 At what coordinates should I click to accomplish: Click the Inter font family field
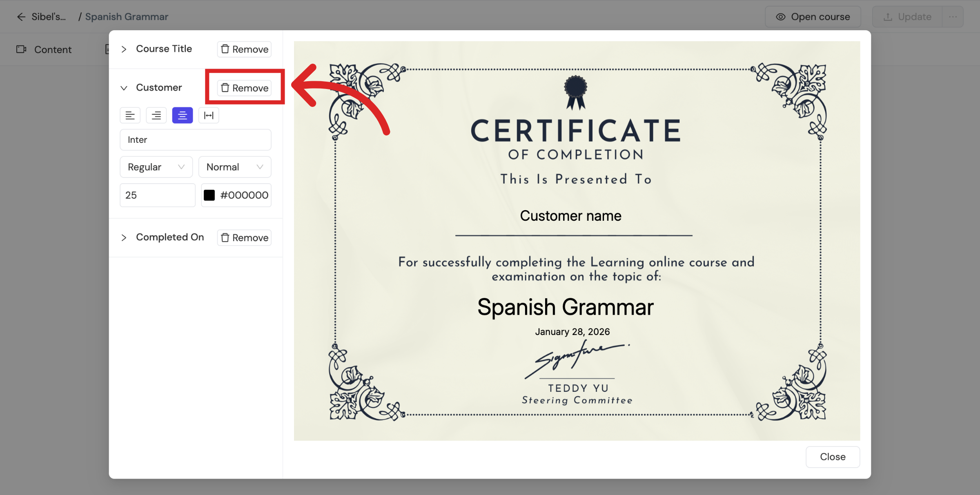195,140
